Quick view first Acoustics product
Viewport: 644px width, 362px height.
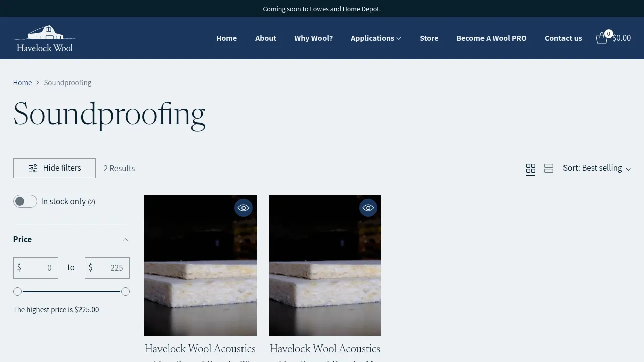(x=244, y=208)
